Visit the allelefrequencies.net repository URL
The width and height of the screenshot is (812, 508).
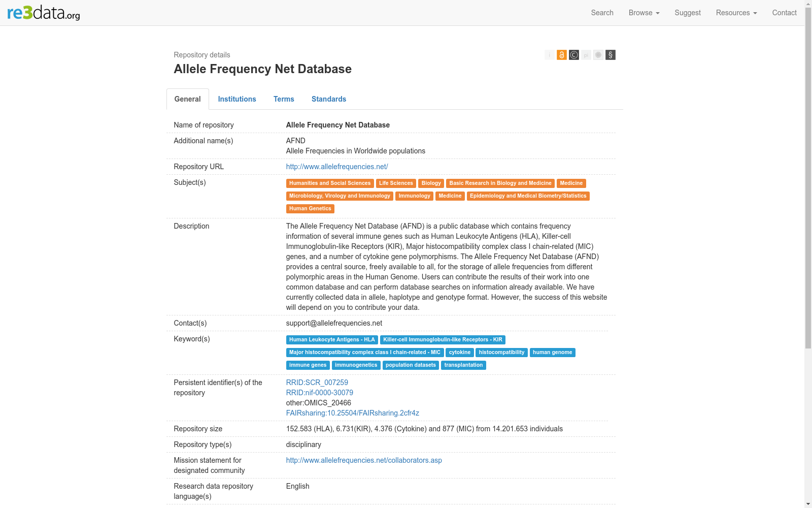coord(337,167)
